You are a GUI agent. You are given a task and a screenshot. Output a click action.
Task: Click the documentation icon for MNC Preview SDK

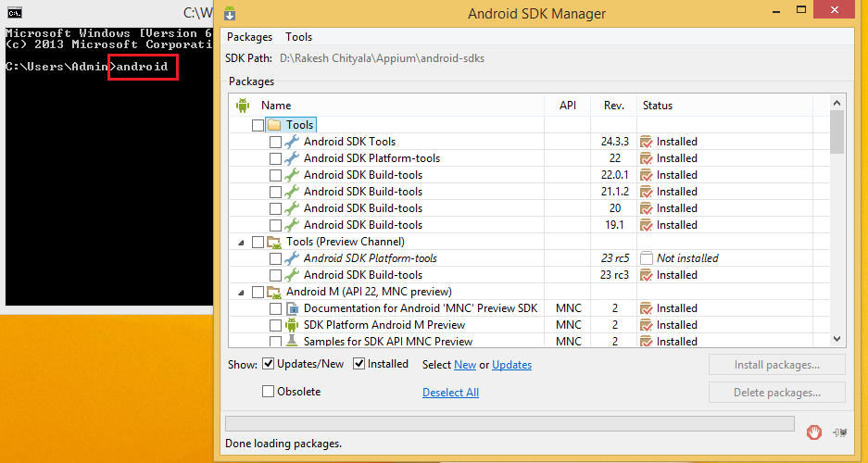(292, 308)
